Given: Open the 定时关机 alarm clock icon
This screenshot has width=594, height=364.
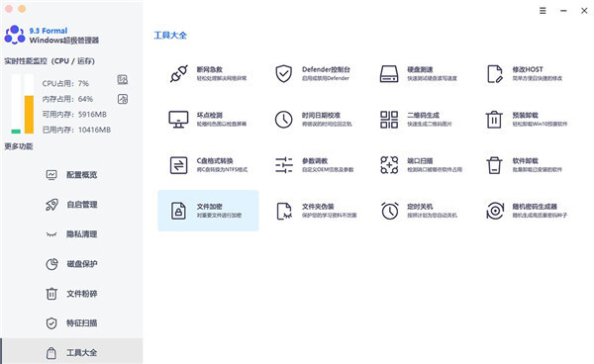Looking at the screenshot, I should pos(389,211).
